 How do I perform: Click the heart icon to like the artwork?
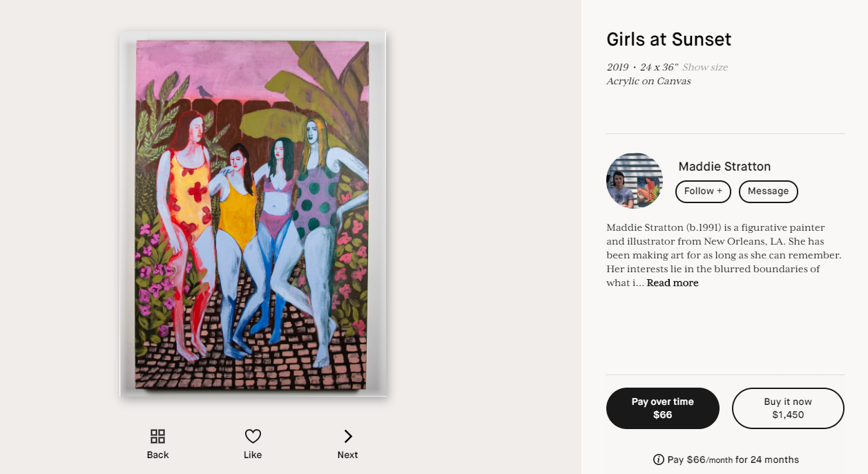point(253,435)
